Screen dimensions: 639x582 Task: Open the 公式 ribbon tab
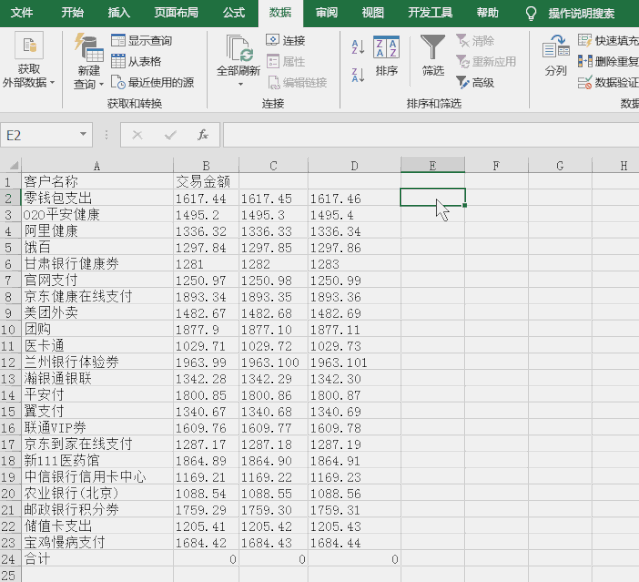point(234,13)
